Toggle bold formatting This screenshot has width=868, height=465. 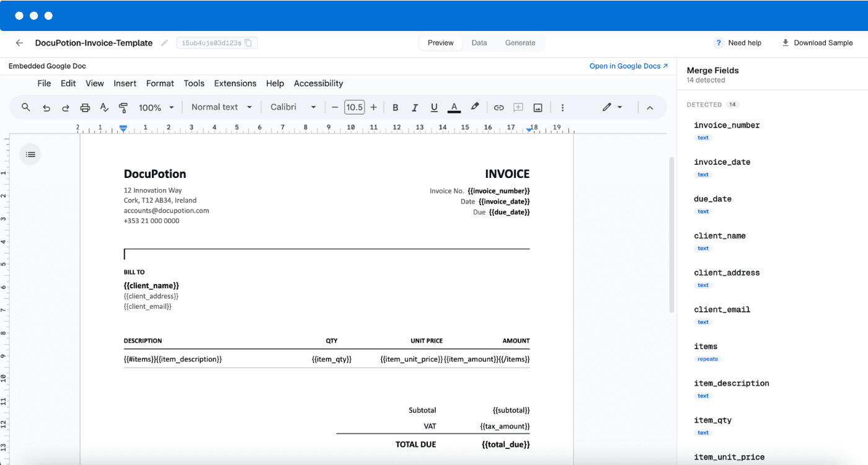click(x=395, y=107)
